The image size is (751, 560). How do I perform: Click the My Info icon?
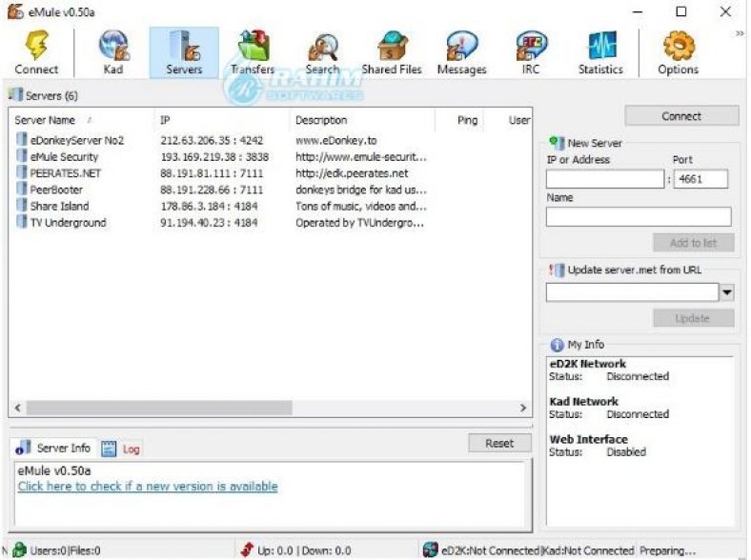(557, 345)
